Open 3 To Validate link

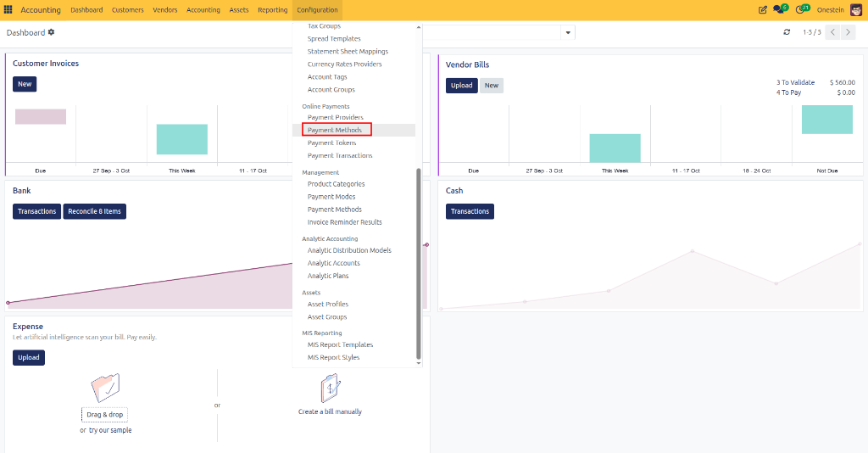(795, 82)
